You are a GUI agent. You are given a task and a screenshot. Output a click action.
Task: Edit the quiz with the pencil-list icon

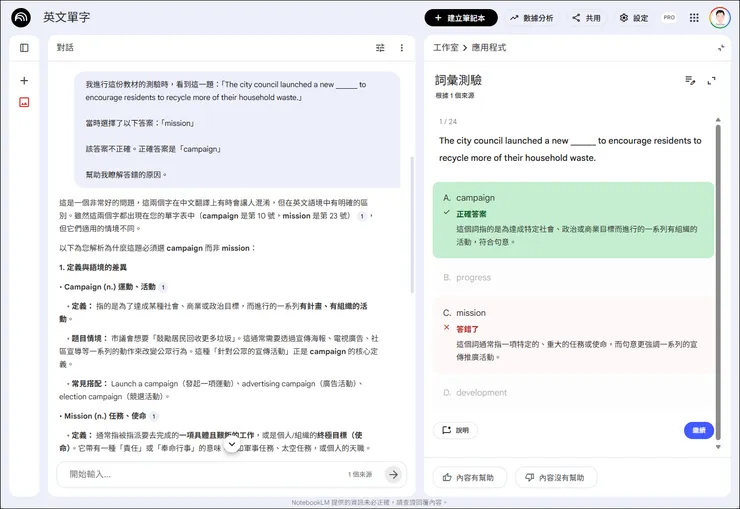point(690,81)
